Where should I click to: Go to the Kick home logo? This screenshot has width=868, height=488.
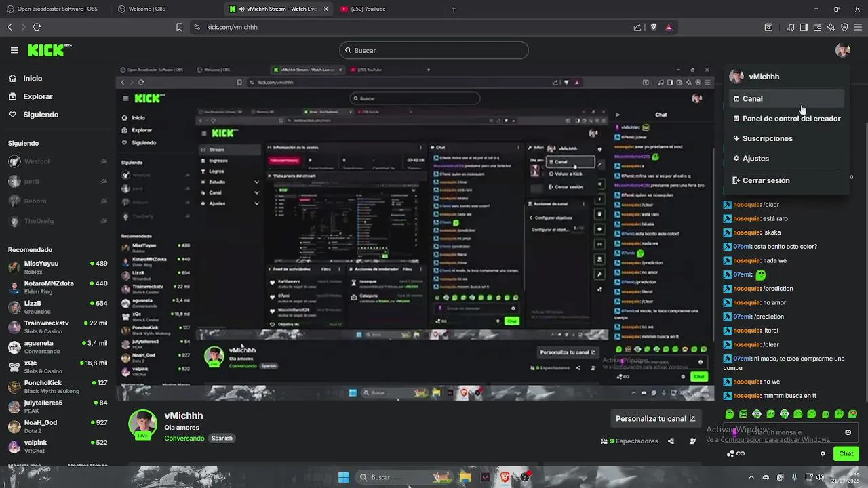click(50, 49)
